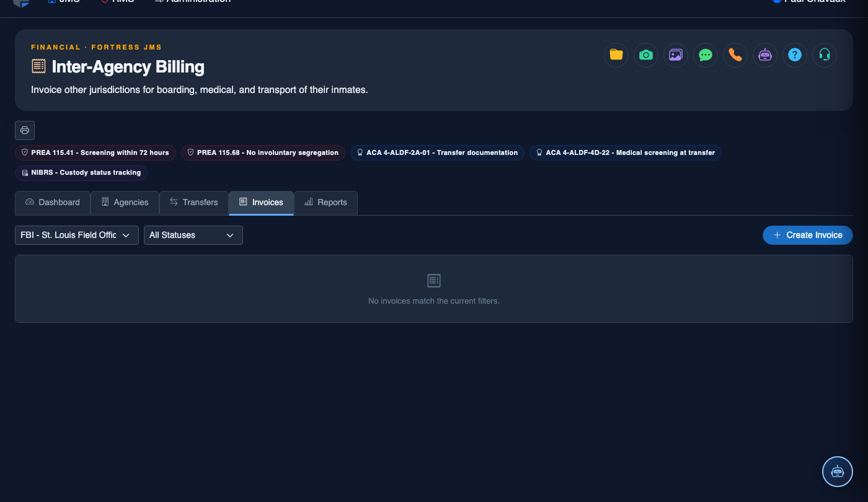Click the PREA 115.41 screening badge
868x502 pixels.
coord(95,152)
